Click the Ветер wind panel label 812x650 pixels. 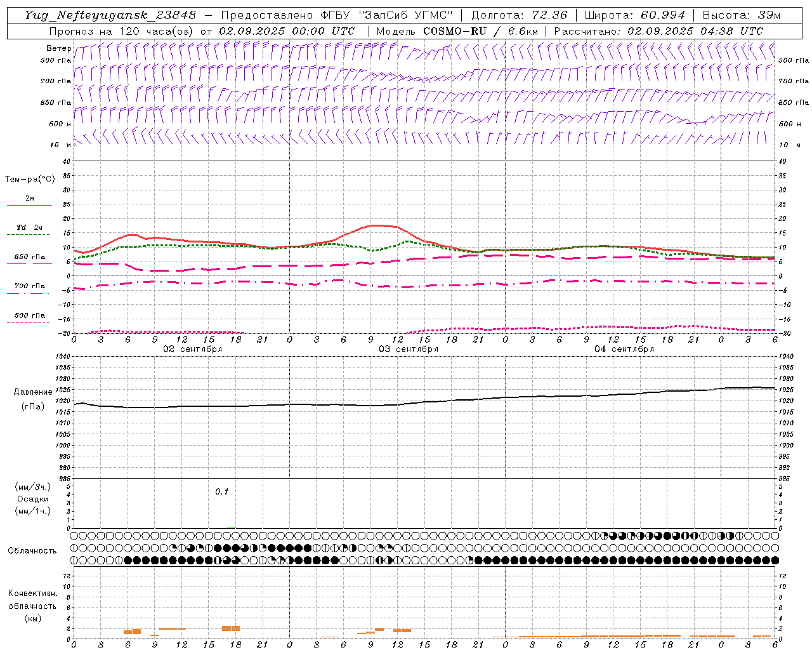[x=58, y=48]
